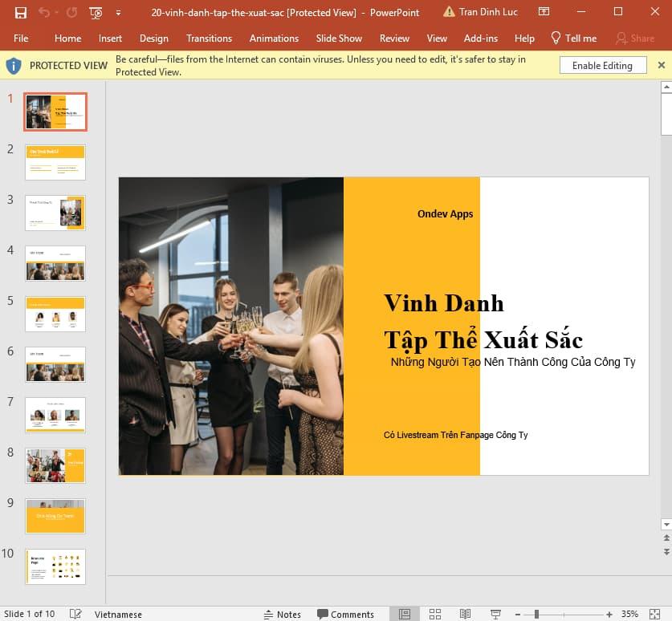Screen dimensions: 672x621
Task: Collapse the ribbon using Slide Show tab
Action: point(339,38)
